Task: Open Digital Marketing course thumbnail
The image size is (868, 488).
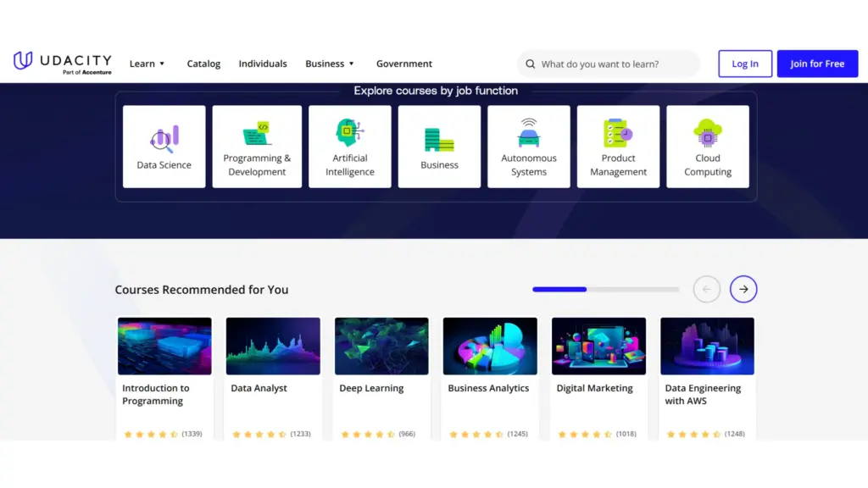Action: pos(598,346)
